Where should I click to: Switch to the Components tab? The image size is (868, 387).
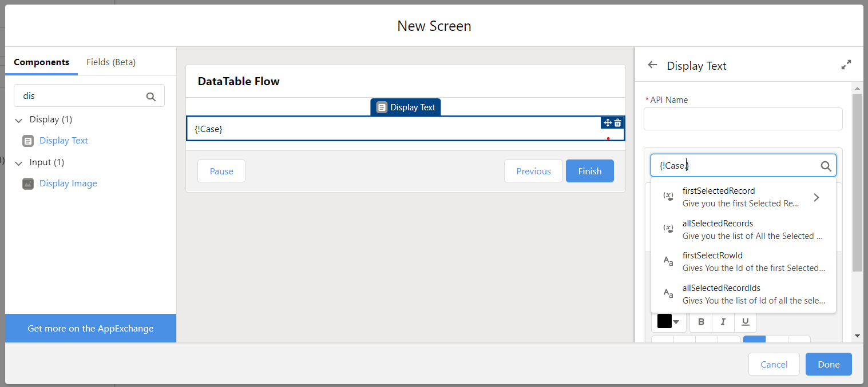click(x=41, y=62)
